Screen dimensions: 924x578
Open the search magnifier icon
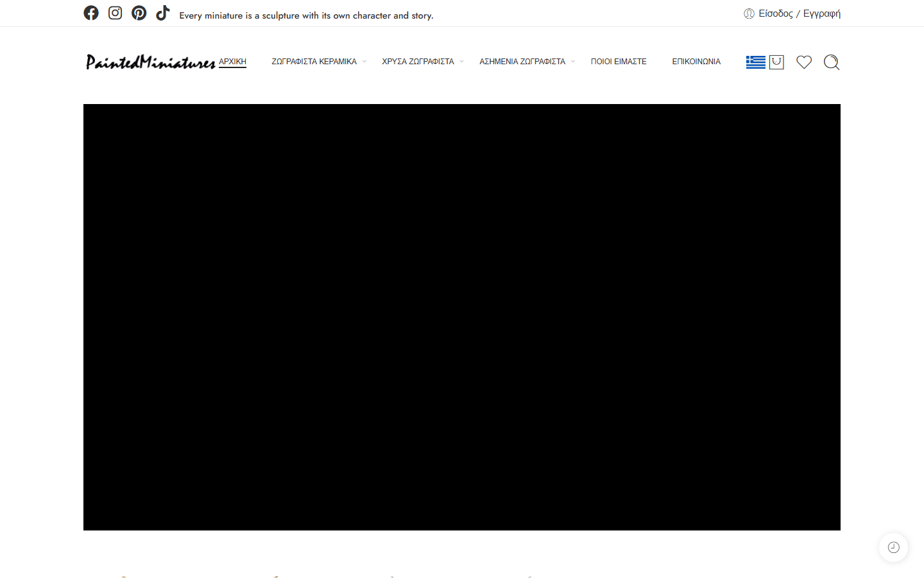tap(832, 62)
